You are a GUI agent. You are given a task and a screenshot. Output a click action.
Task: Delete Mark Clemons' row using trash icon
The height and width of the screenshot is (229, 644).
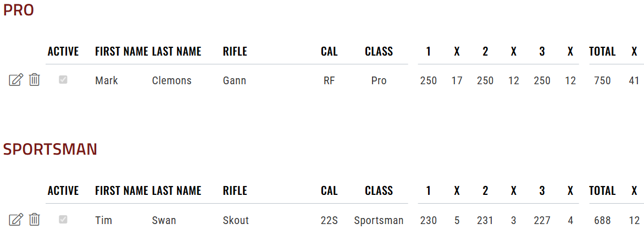click(35, 80)
